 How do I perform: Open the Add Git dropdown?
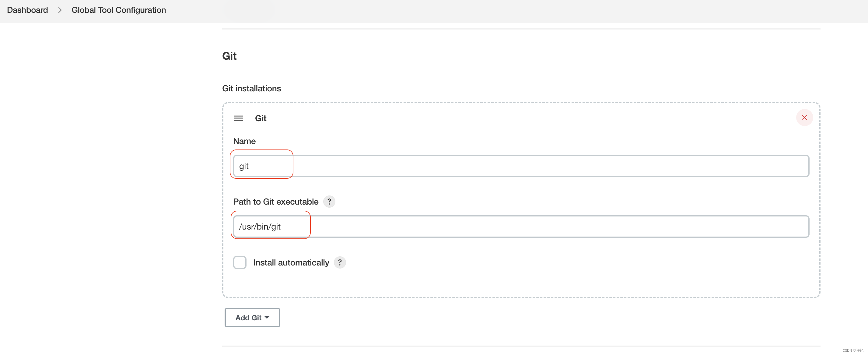pos(252,317)
